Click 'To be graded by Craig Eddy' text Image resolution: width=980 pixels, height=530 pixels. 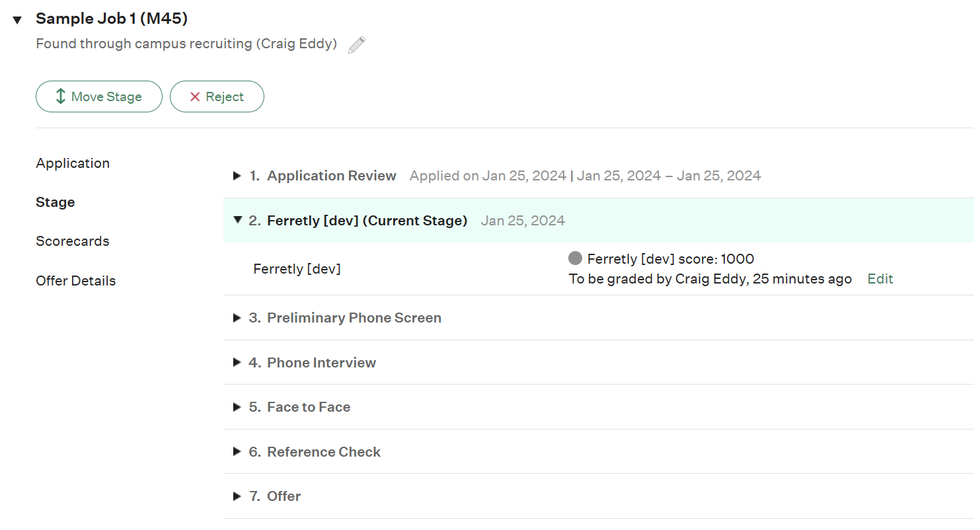[x=658, y=279]
